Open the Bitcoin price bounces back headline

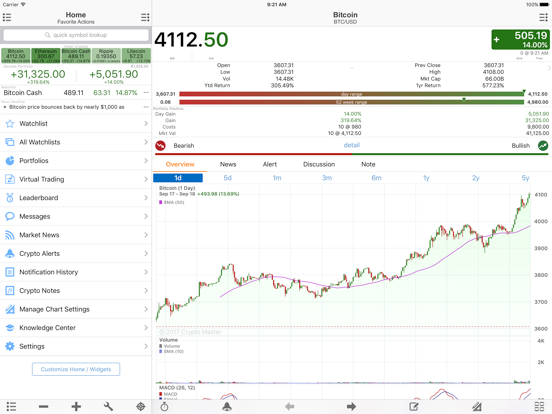67,107
